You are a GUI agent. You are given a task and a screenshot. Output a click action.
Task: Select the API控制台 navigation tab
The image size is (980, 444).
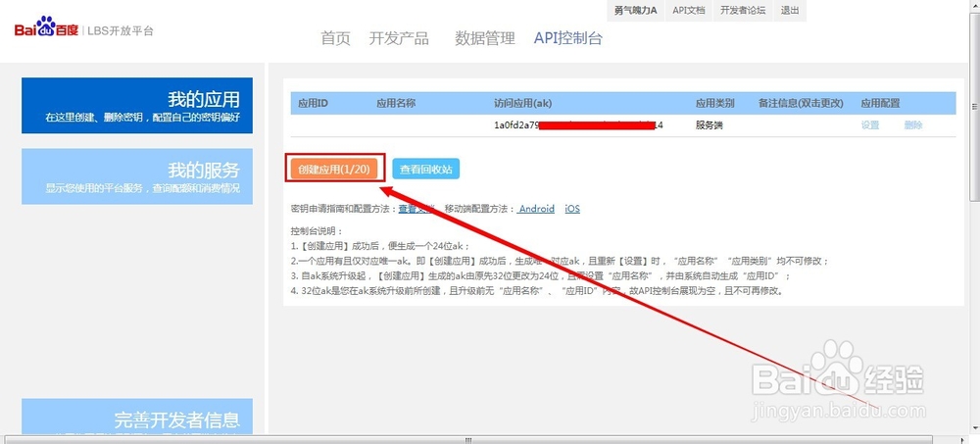pyautogui.click(x=568, y=38)
